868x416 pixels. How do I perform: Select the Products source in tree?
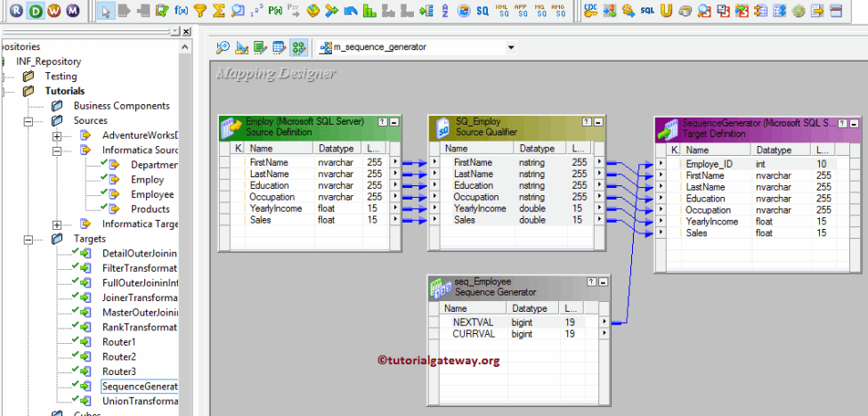point(150,209)
